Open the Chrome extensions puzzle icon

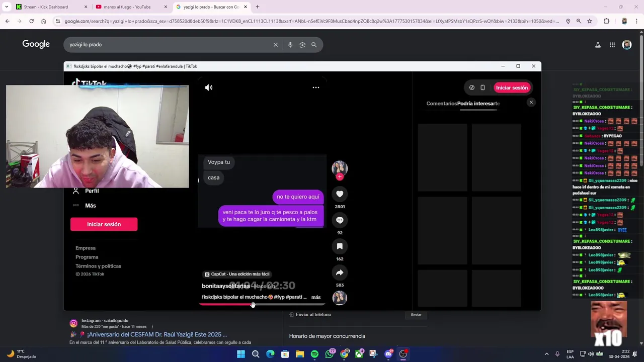click(x=607, y=21)
